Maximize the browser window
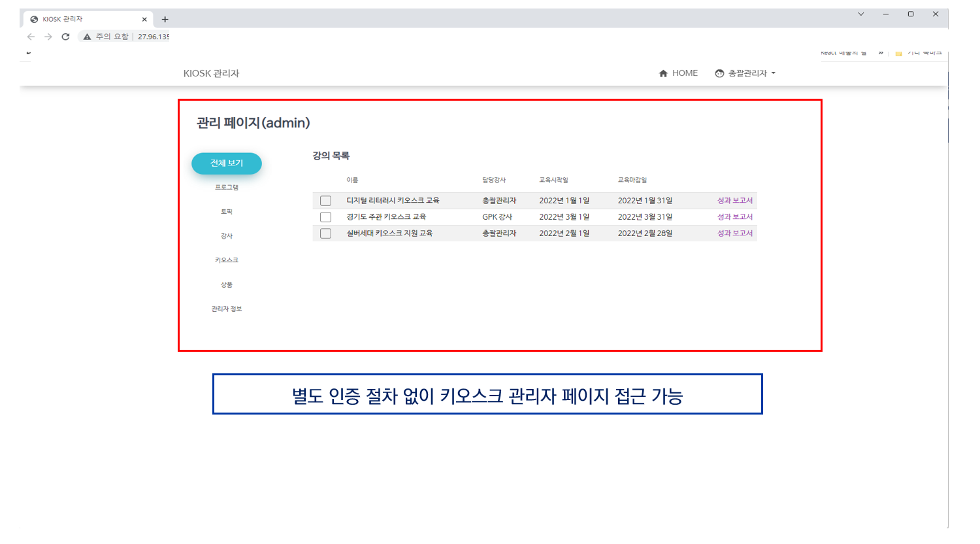The width and height of the screenshot is (980, 544). [911, 14]
